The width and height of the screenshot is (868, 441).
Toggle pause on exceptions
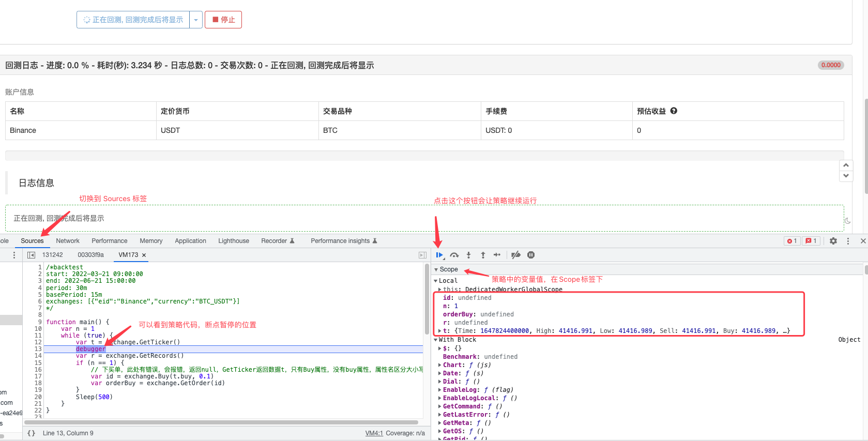pyautogui.click(x=531, y=255)
